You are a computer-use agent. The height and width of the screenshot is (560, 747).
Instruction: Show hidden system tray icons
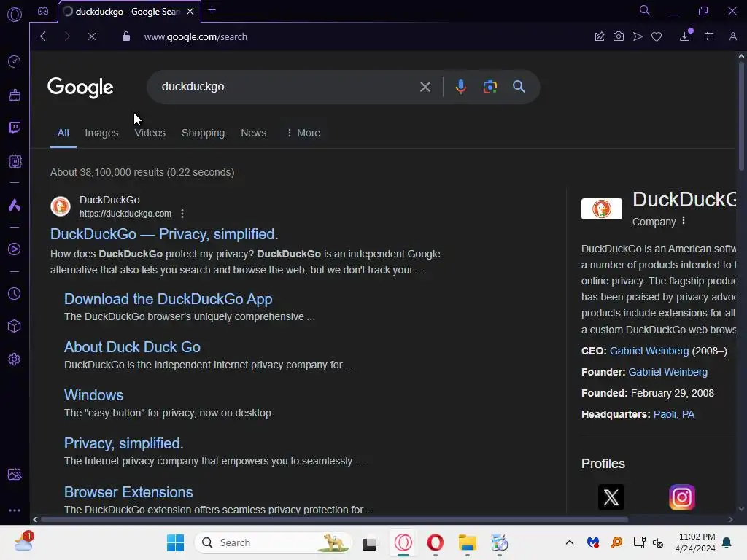coord(569,542)
